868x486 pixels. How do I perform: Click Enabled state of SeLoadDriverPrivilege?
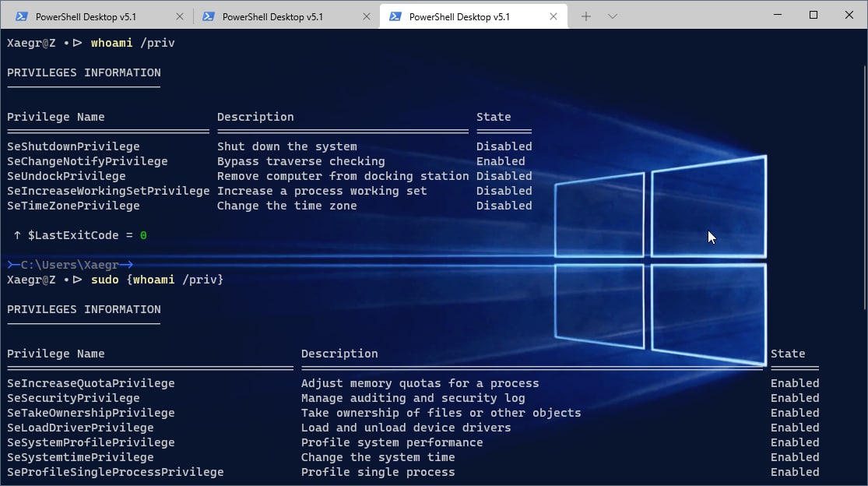tap(795, 428)
